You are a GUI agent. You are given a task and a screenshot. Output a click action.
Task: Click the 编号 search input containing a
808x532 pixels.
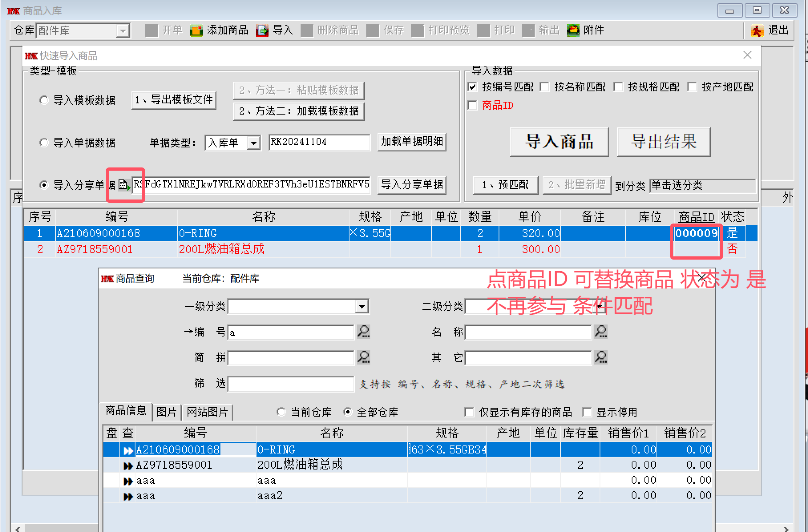[291, 332]
